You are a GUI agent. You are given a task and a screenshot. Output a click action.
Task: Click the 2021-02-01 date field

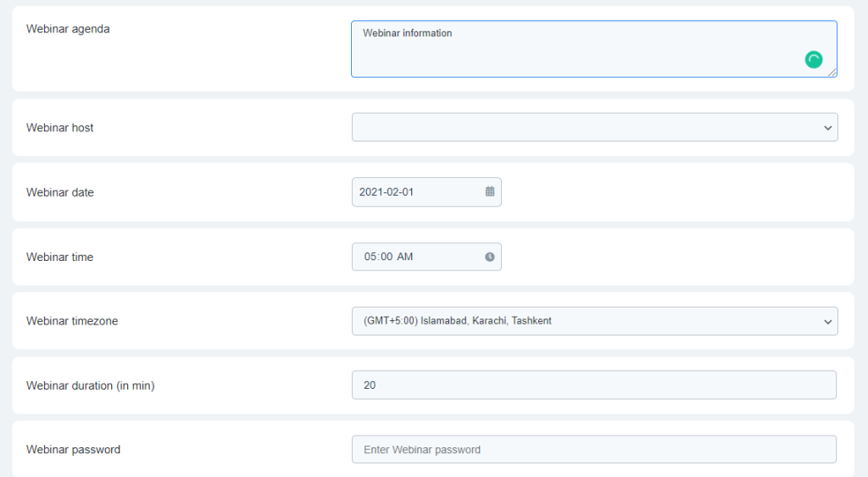click(415, 191)
